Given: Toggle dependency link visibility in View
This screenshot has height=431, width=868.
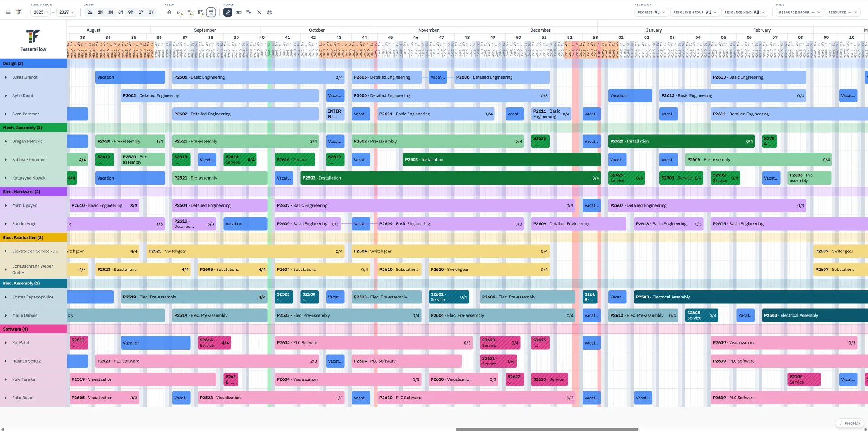Looking at the screenshot, I should click(190, 12).
